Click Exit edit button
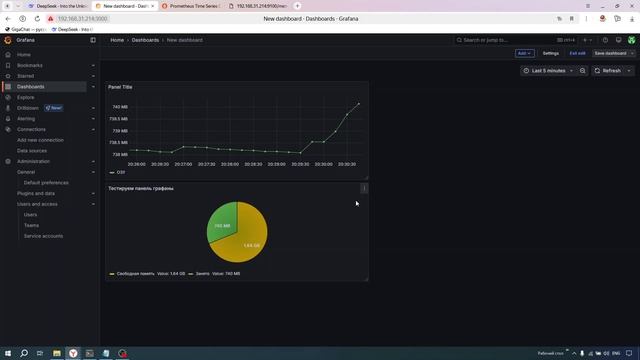The width and height of the screenshot is (640, 360). pos(578,53)
